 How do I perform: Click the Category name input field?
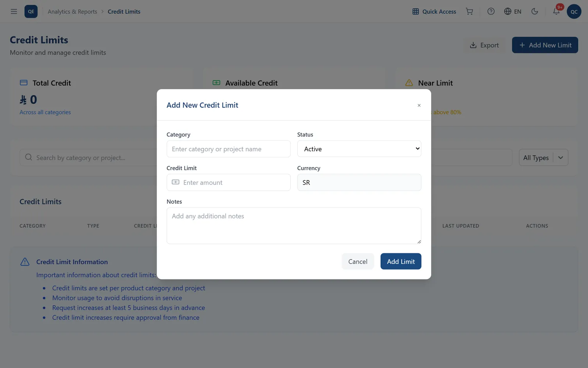click(229, 149)
